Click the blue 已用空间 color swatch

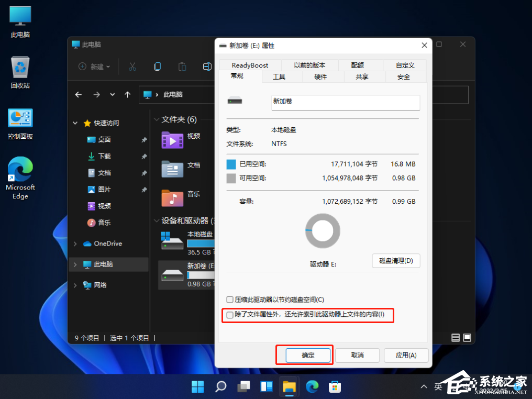click(231, 164)
